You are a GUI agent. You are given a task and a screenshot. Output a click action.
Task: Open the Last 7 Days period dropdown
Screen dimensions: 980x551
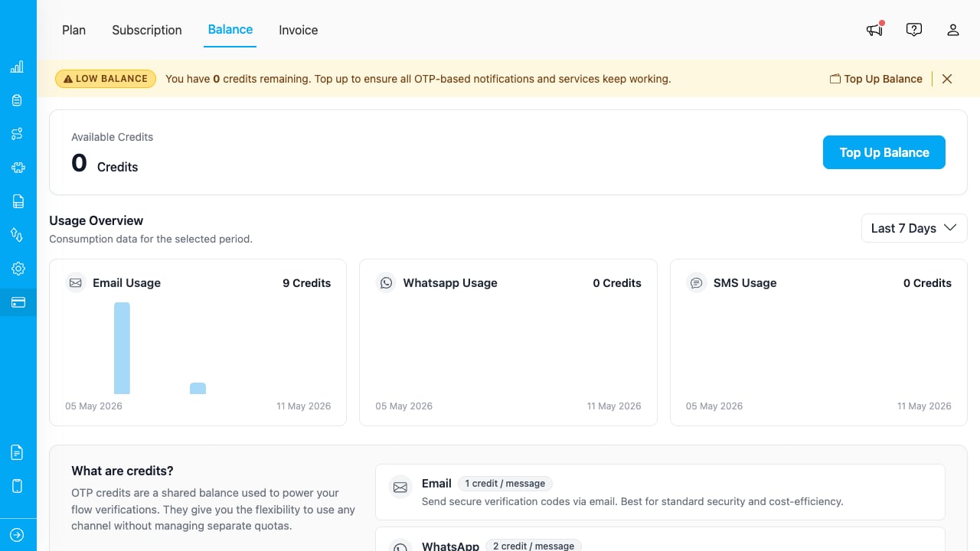914,228
